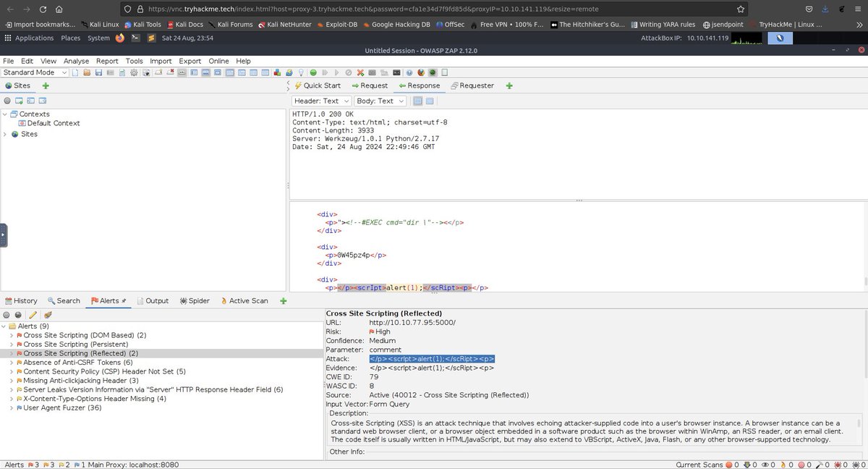Click the light bulb icon in toolbar
The height and width of the screenshot is (469, 868).
[301, 72]
